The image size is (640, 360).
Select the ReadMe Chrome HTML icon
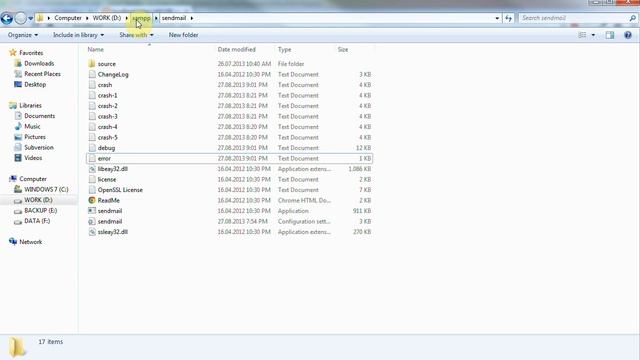pos(92,200)
